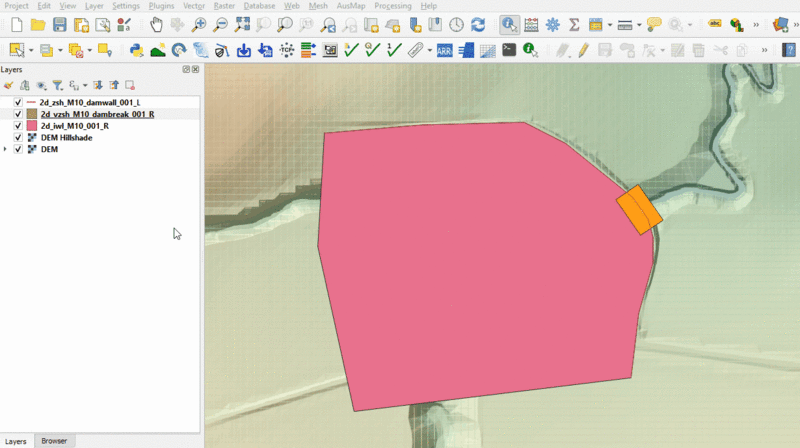Expand the DEM layer tree item
This screenshot has width=800, height=448.
pos(6,149)
